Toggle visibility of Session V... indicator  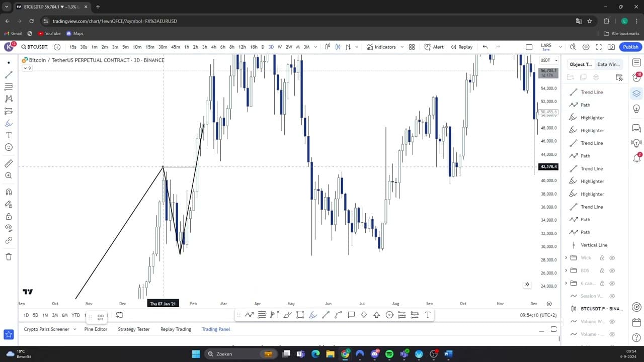click(x=612, y=296)
